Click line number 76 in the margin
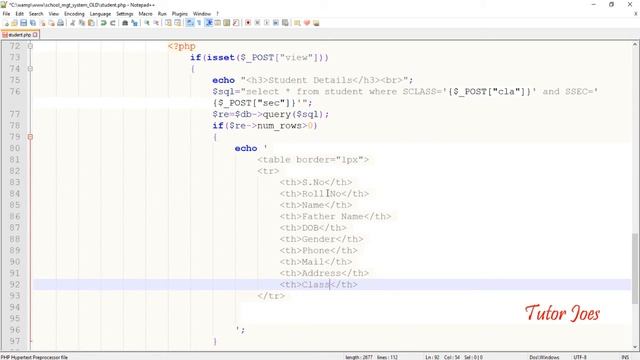The width and height of the screenshot is (640, 360). point(15,91)
